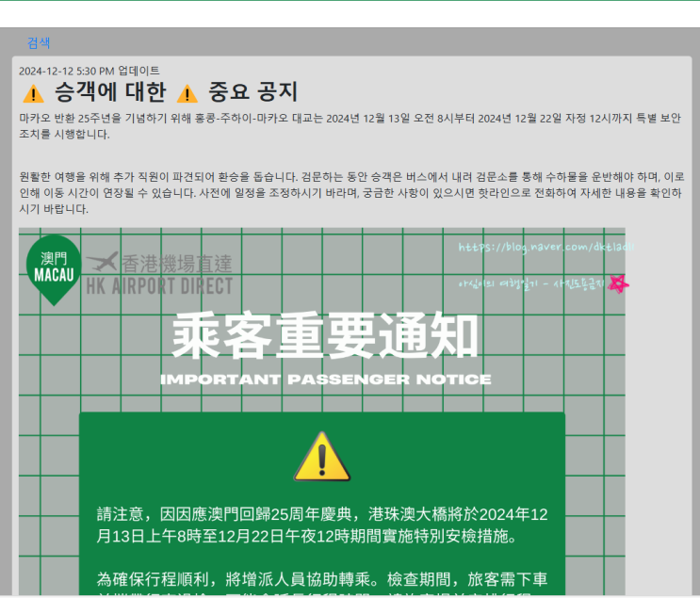This screenshot has width=700, height=598.
Task: Click the green MACAU pin logo
Action: tap(54, 270)
